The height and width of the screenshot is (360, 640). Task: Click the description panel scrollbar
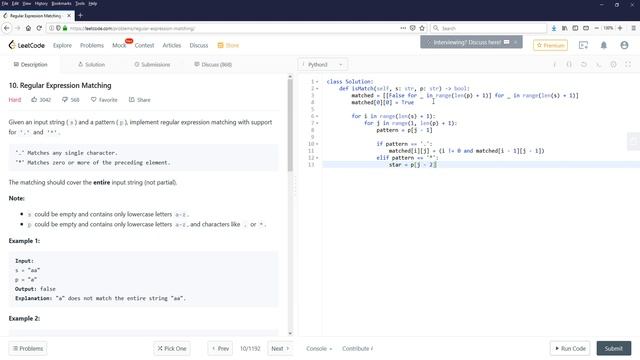pyautogui.click(x=290, y=124)
